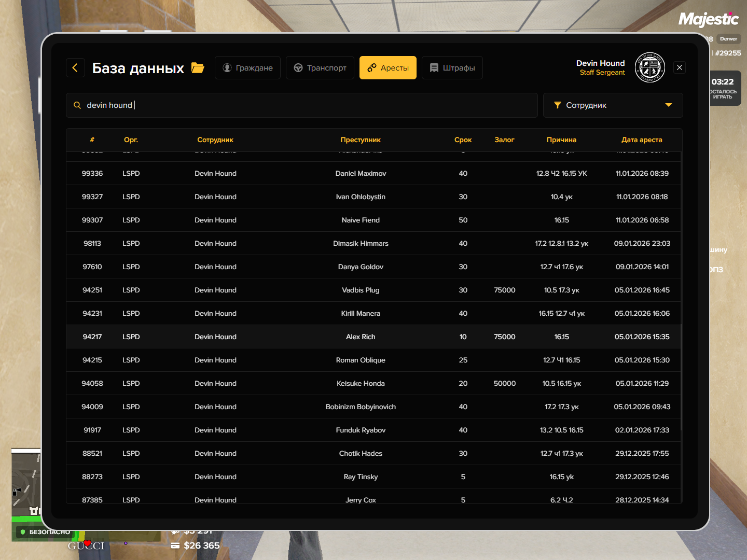Image resolution: width=747 pixels, height=560 pixels.
Task: Click the filter funnel icon
Action: (x=558, y=105)
